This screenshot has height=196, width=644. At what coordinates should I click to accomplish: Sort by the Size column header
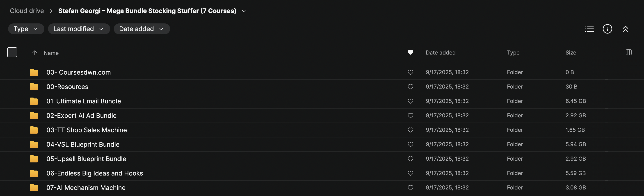pyautogui.click(x=571, y=52)
